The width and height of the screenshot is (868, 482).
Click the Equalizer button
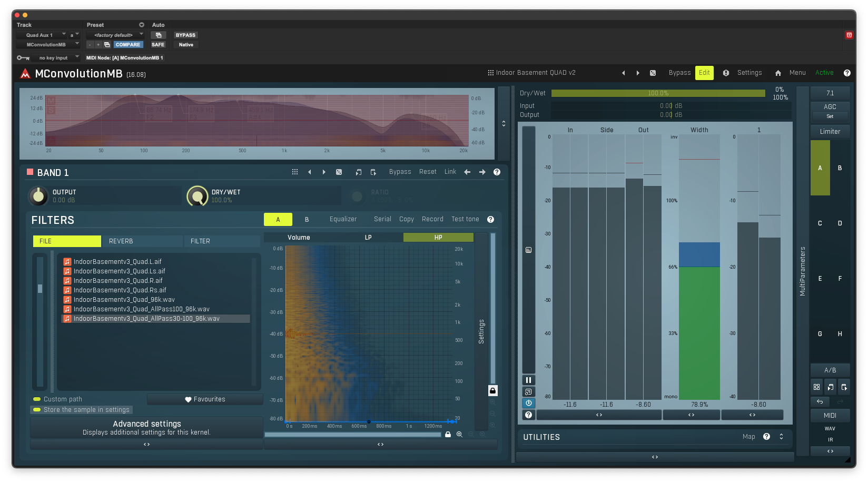[x=343, y=219]
